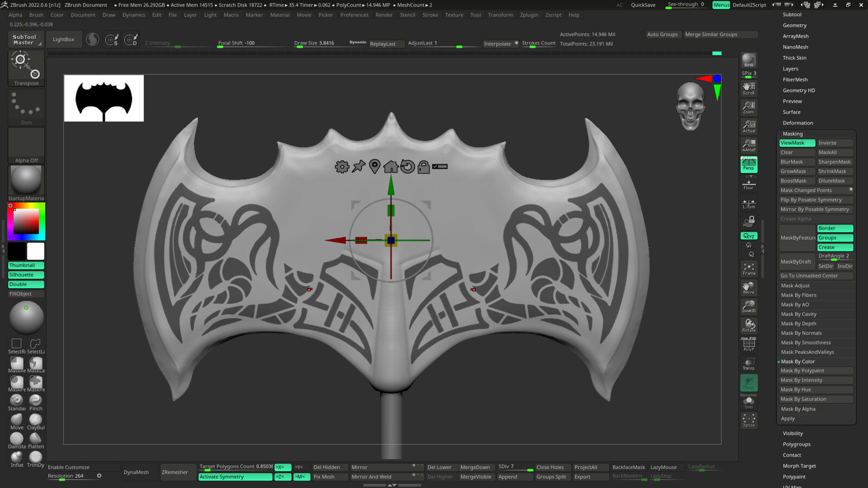Open the Alpha Off selector

click(x=27, y=145)
